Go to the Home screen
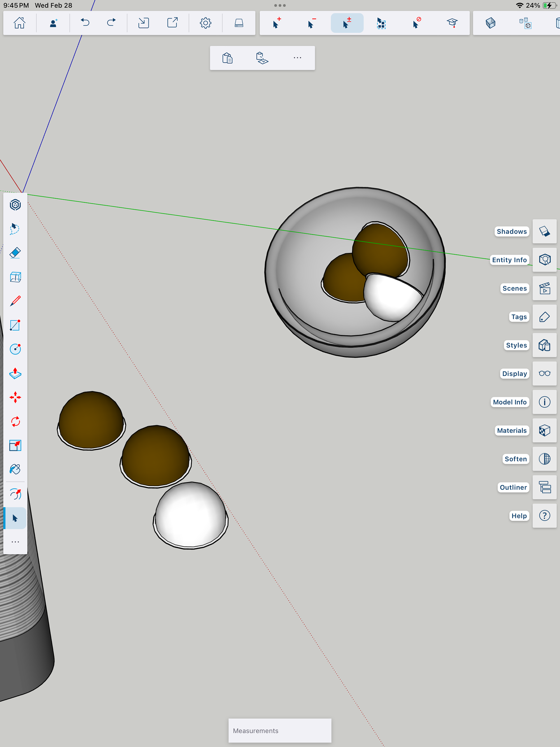Screen dimensions: 560x747 (20, 23)
